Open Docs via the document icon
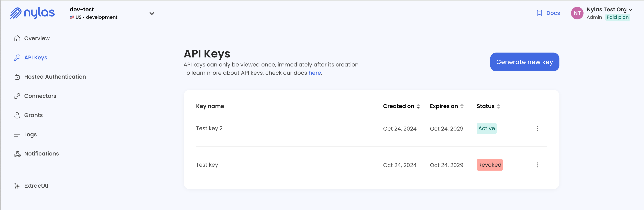Viewport: 644px width, 210px height. click(539, 13)
